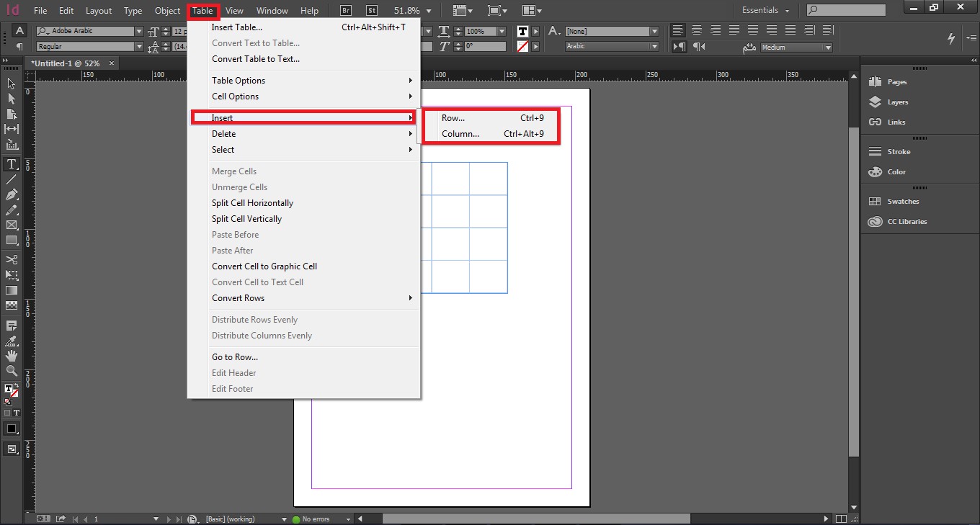980x525 pixels.
Task: Open the Regular font style dropdown
Action: 139,47
